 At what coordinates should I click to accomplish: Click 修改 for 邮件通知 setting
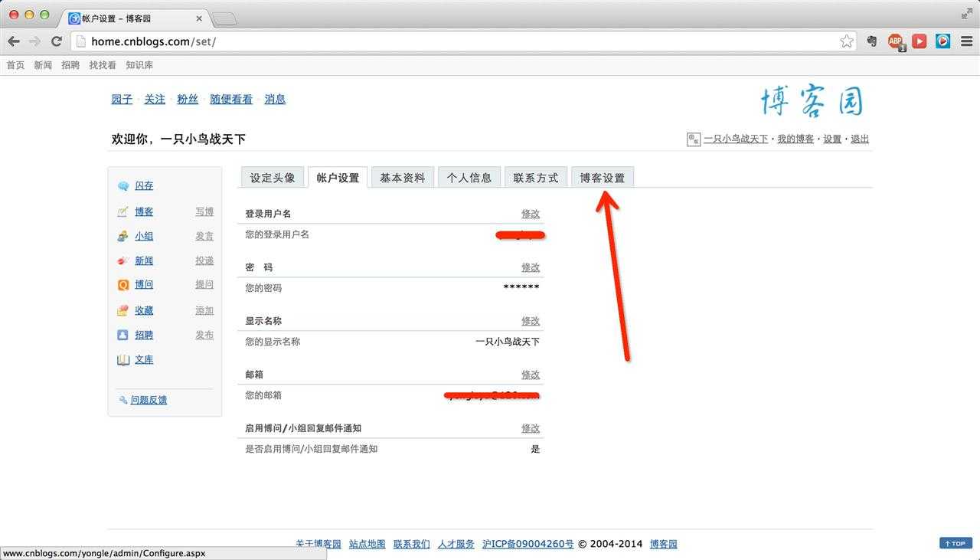pos(531,428)
